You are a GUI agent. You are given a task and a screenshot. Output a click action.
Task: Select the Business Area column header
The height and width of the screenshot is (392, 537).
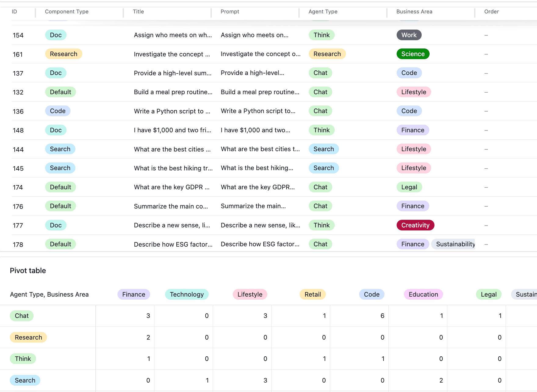coord(414,12)
